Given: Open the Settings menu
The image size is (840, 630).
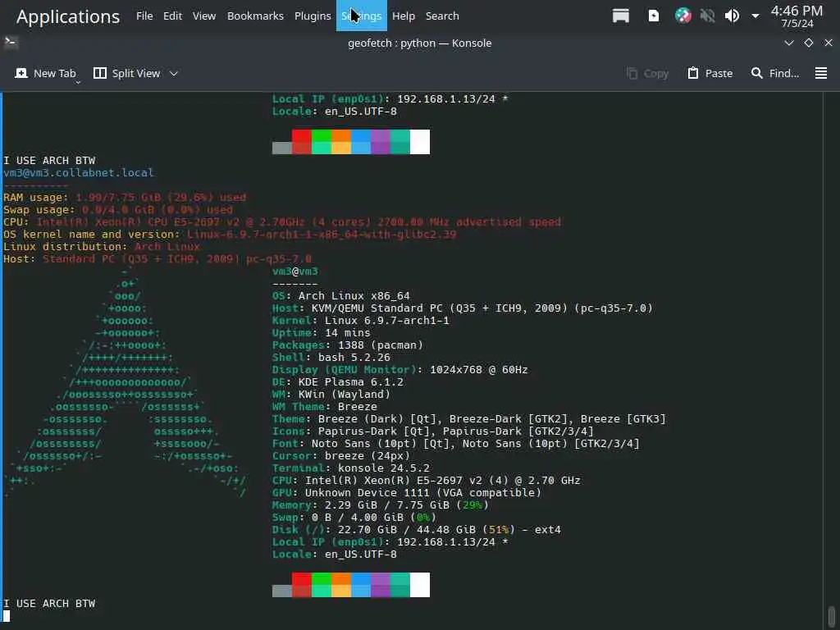Looking at the screenshot, I should point(362,16).
